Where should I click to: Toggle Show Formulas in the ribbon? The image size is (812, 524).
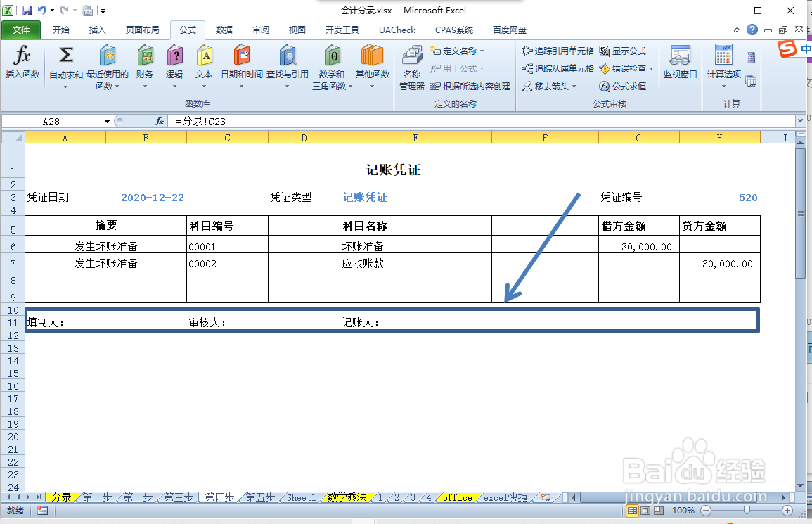(x=623, y=50)
